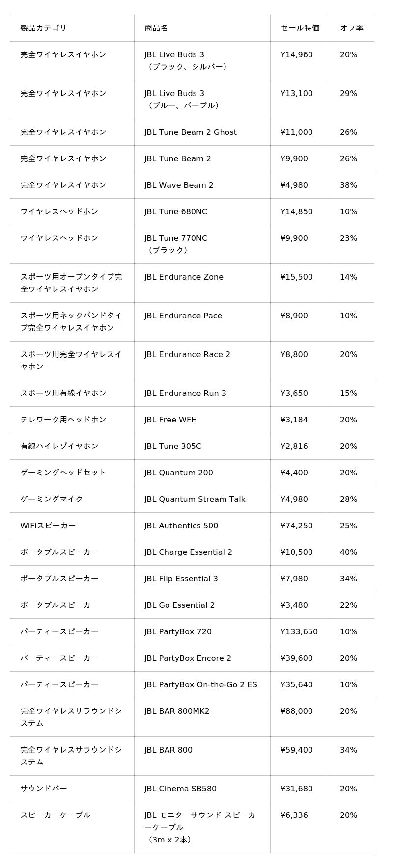
Task: Click the JBL Wave Beam 2 product name
Action: point(179,185)
